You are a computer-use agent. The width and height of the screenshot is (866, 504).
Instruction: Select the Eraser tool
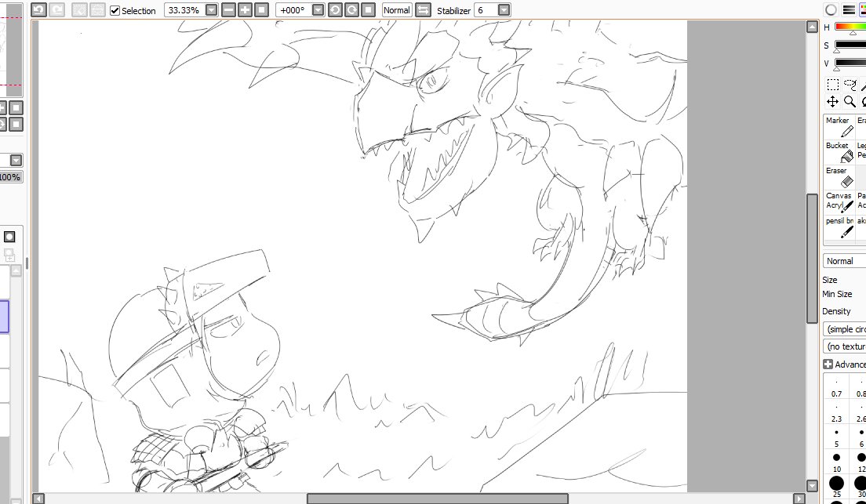click(x=839, y=177)
